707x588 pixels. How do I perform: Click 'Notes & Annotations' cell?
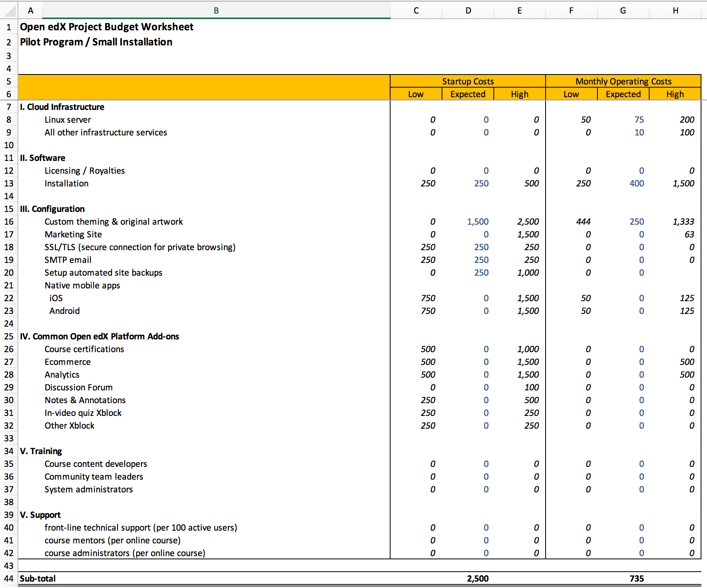[85, 400]
